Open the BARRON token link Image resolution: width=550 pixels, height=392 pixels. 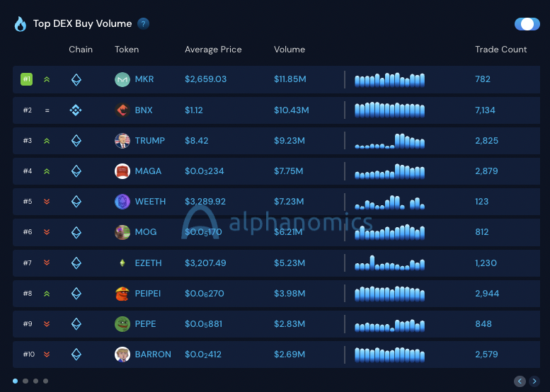[153, 354]
